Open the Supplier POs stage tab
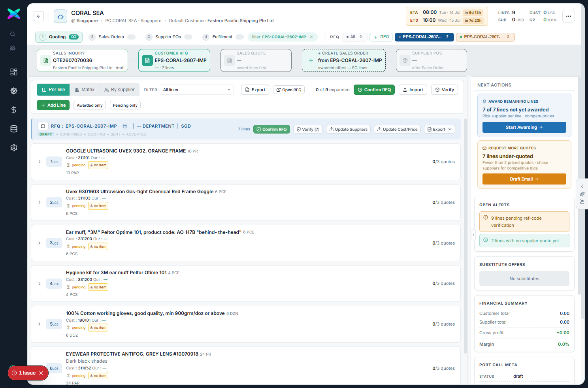Viewport: 588px width, 388px height. tap(169, 37)
